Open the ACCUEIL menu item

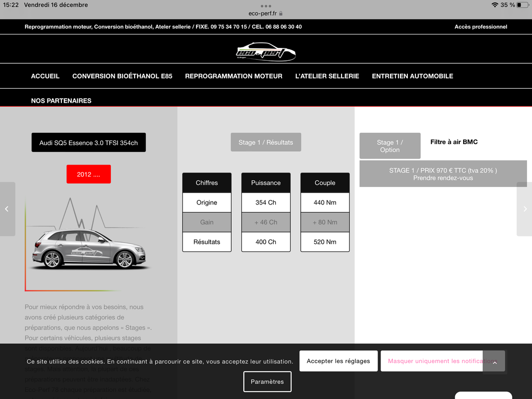click(45, 76)
